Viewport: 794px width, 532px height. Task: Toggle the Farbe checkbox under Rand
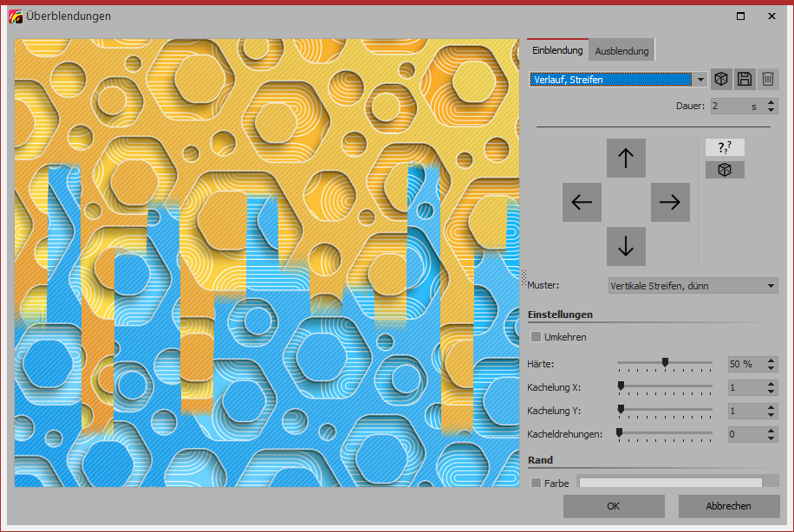pos(536,483)
